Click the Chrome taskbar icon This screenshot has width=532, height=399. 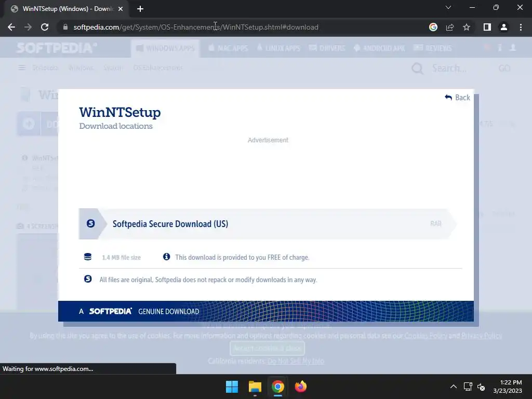click(277, 387)
